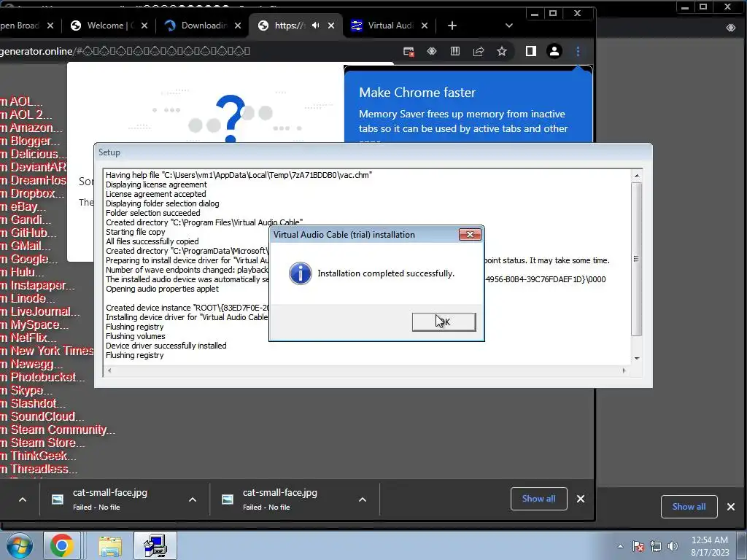
Task: Click the info icon in the installation dialog
Action: [300, 273]
